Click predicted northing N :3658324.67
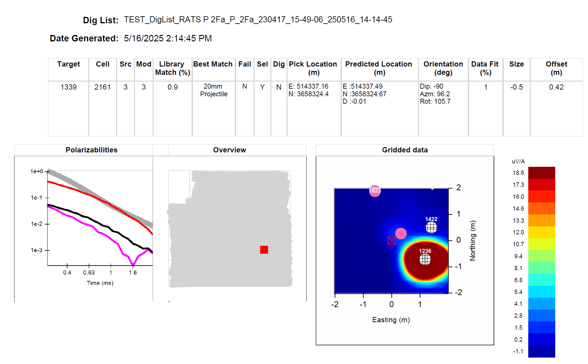Screen dimensions: 588x364 click(365, 94)
